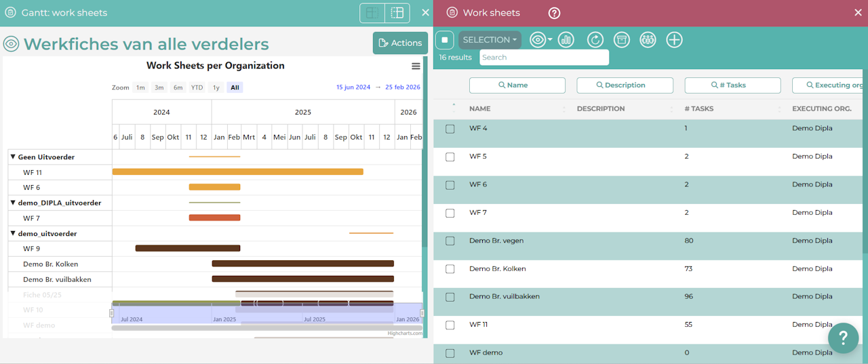
Task: Check the box next to WF 11
Action: click(450, 325)
